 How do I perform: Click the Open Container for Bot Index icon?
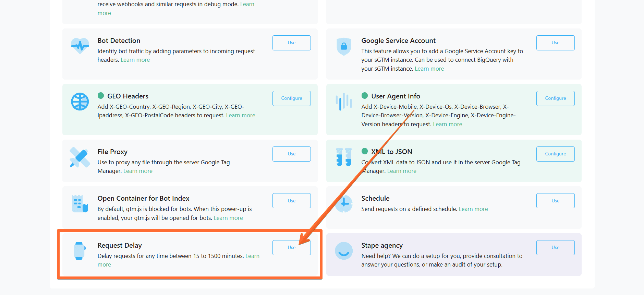(80, 204)
